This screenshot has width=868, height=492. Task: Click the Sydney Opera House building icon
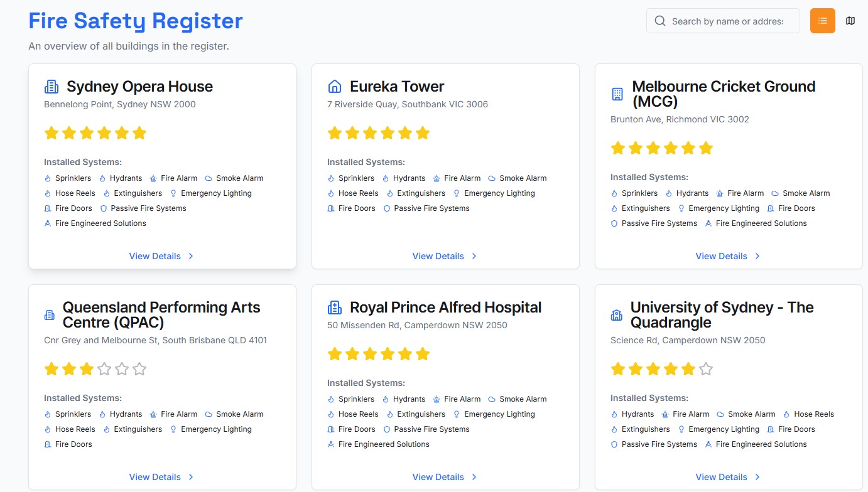pyautogui.click(x=51, y=87)
